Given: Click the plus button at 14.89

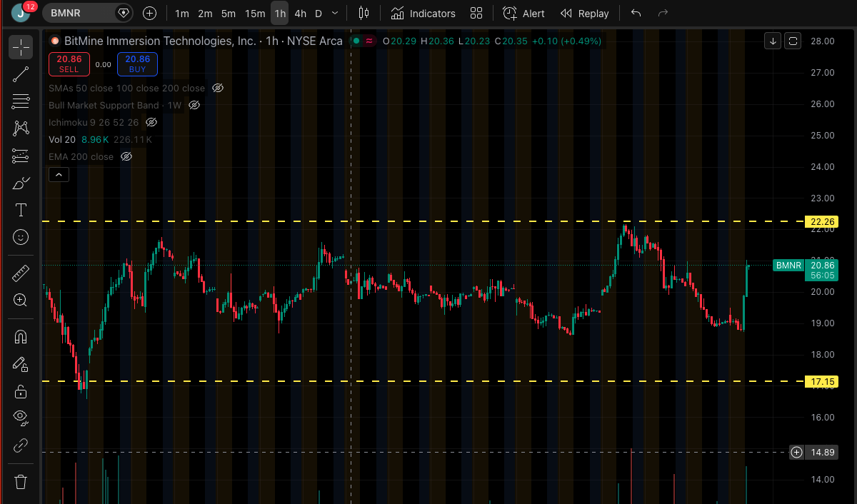Looking at the screenshot, I should (796, 452).
